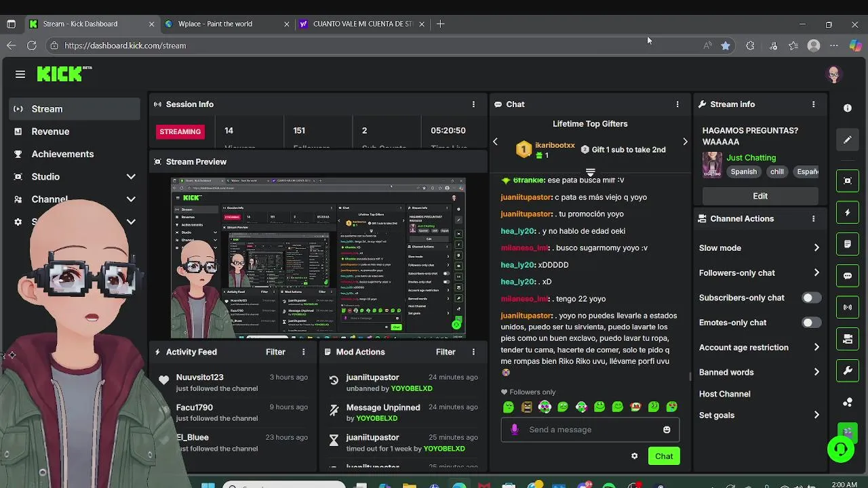Click username juaniitupastor in Mod Actions unbanned entry

(x=372, y=378)
